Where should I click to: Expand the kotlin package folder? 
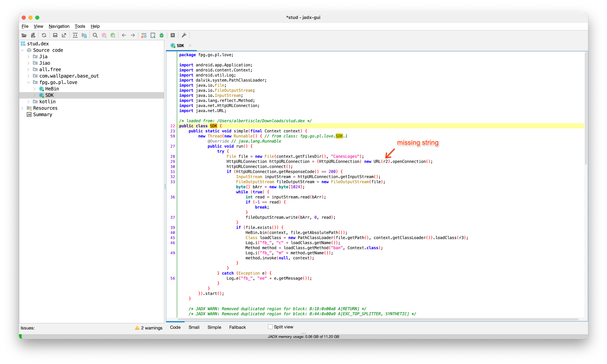(x=28, y=102)
